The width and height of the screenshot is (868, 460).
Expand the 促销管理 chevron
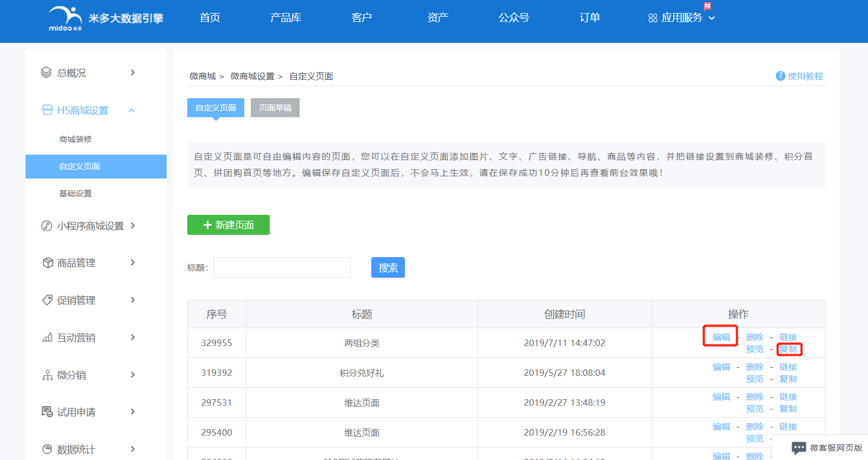point(132,300)
